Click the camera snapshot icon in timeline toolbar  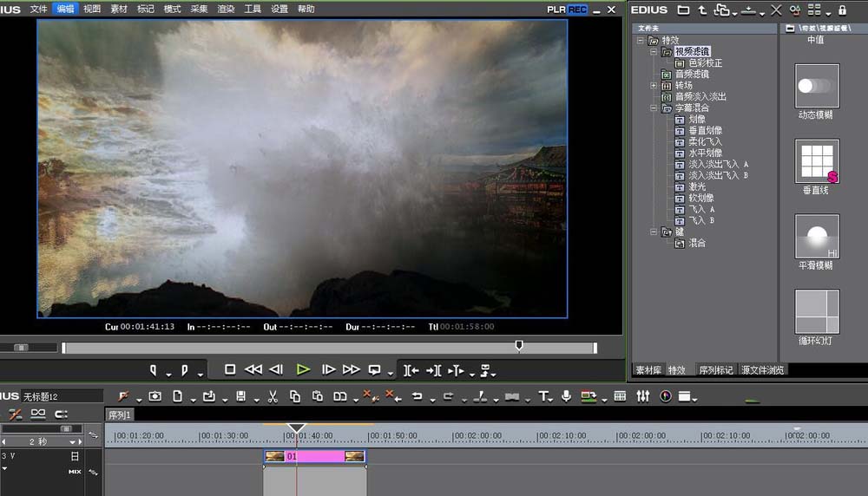(x=155, y=396)
